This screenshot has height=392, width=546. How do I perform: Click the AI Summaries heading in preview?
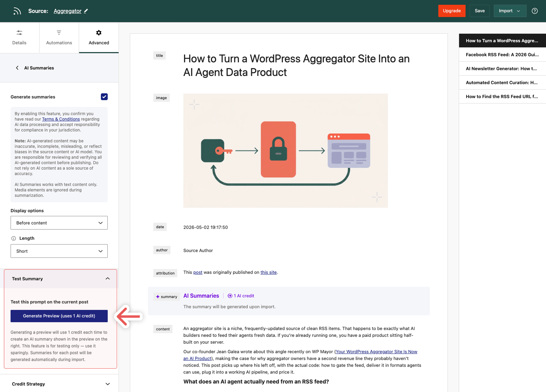point(201,296)
